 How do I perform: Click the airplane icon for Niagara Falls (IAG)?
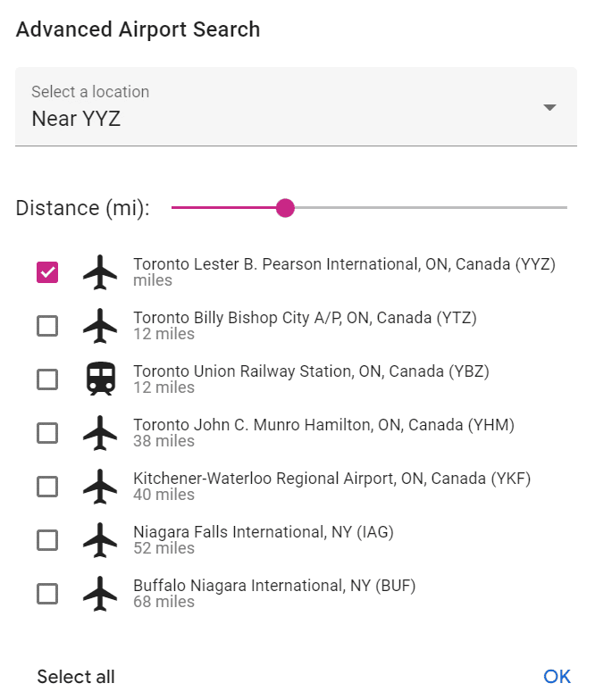pos(100,540)
